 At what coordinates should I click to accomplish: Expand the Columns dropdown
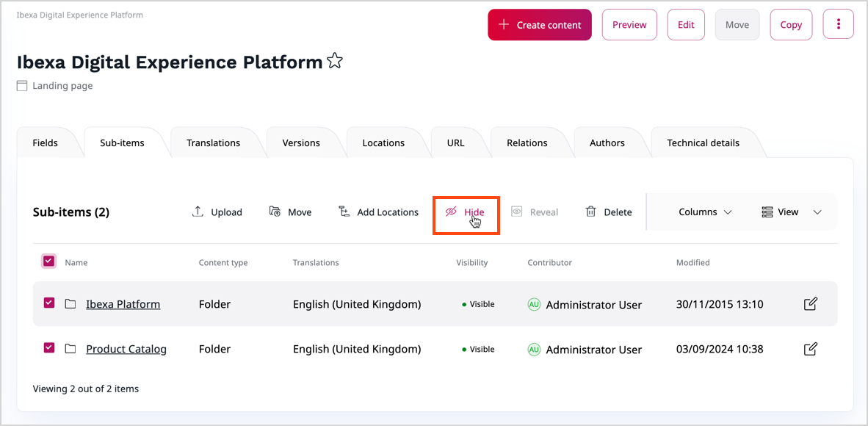pos(705,212)
